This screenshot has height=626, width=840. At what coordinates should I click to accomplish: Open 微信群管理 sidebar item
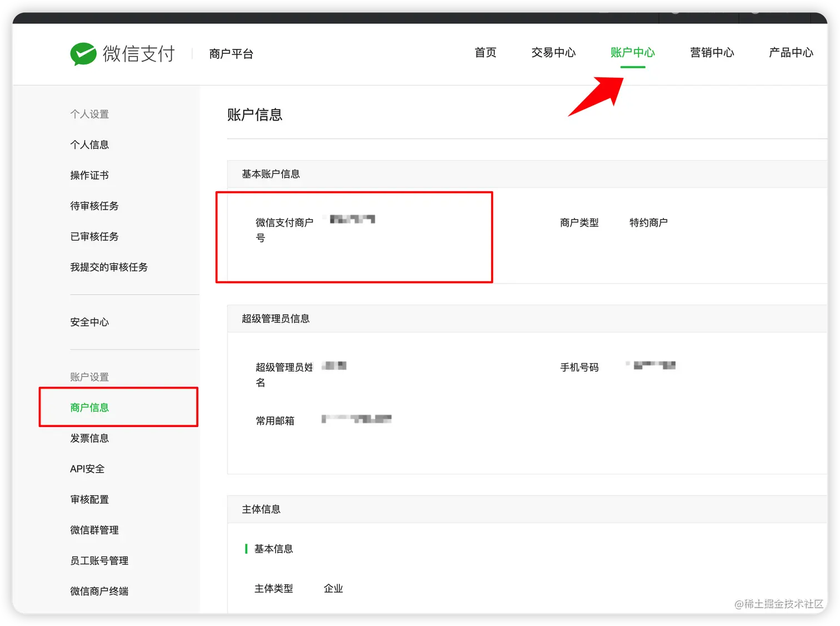[x=94, y=530]
